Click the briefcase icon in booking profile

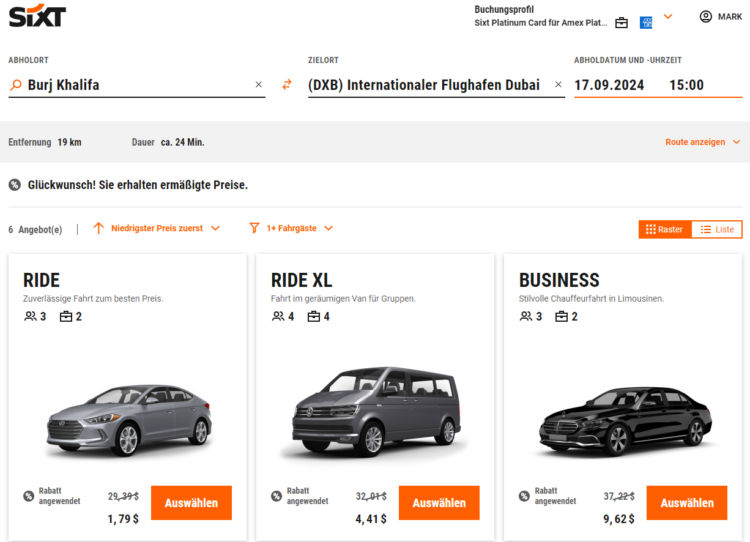click(621, 23)
